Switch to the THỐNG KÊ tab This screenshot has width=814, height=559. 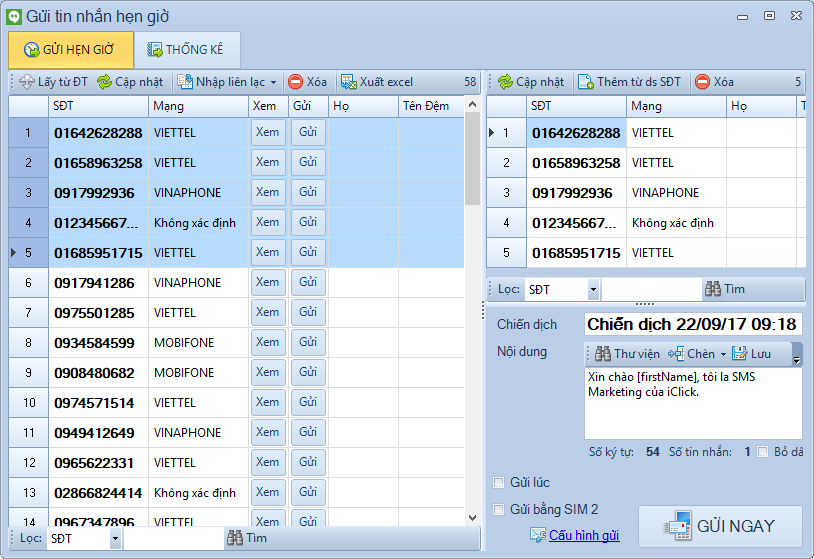tap(187, 50)
